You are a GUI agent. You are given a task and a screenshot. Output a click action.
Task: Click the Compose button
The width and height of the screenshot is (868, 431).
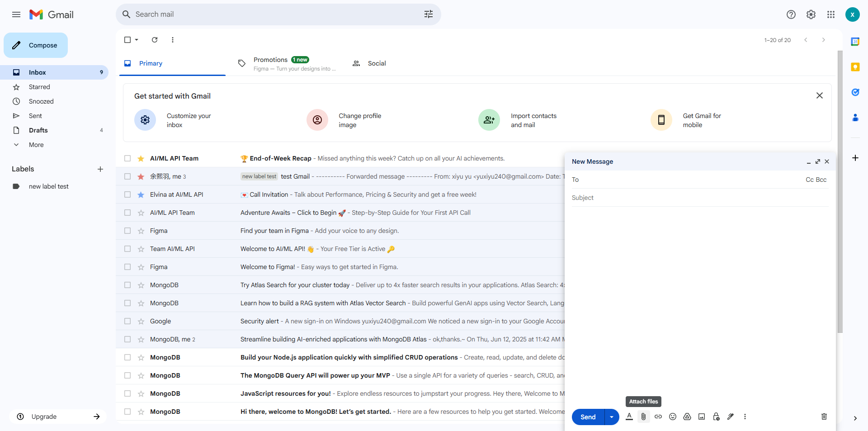36,45
